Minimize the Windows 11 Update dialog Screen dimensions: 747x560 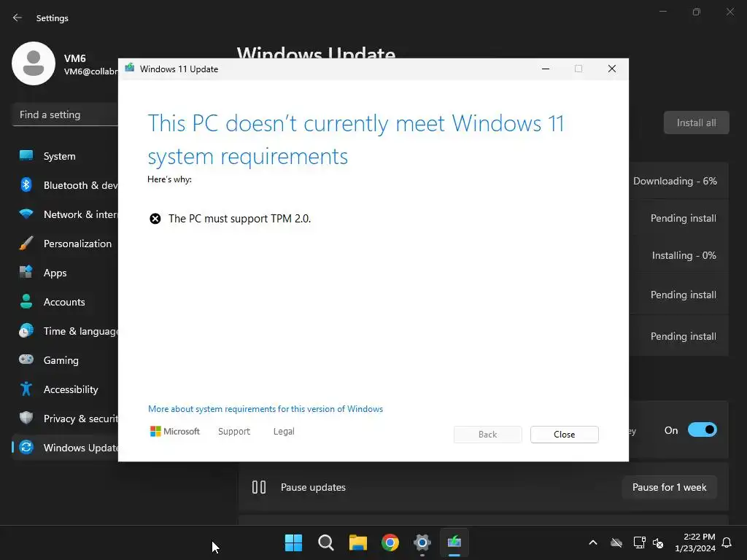click(x=546, y=69)
